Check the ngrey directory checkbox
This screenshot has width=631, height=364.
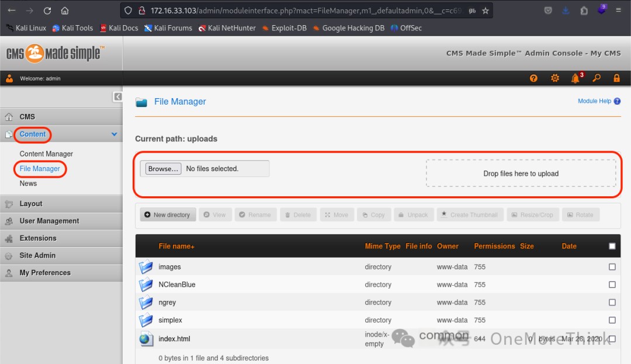pos(612,302)
